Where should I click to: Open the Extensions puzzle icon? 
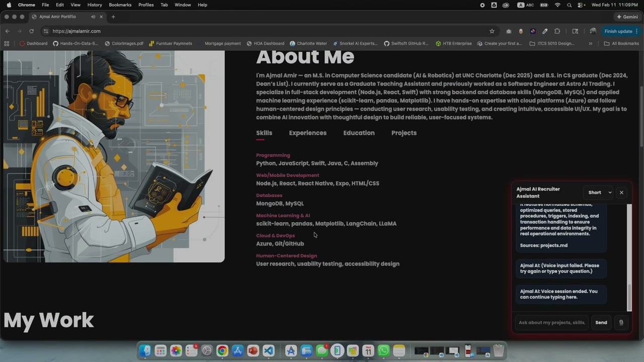557,31
